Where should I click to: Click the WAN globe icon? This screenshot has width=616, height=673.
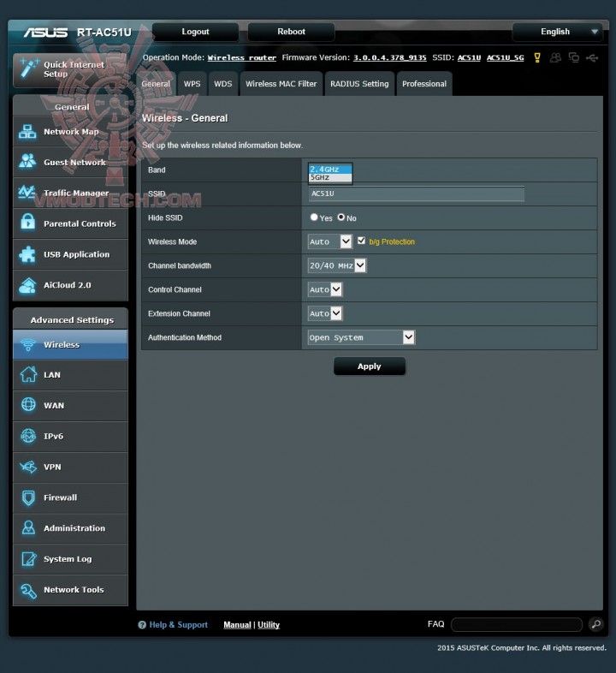tap(28, 405)
